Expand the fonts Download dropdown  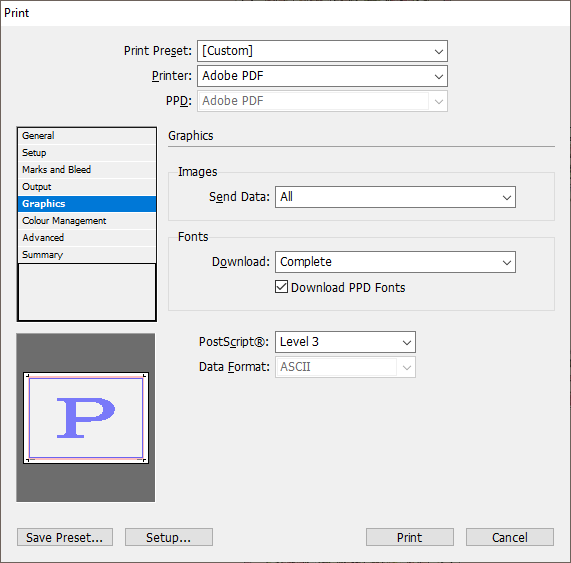pos(395,262)
